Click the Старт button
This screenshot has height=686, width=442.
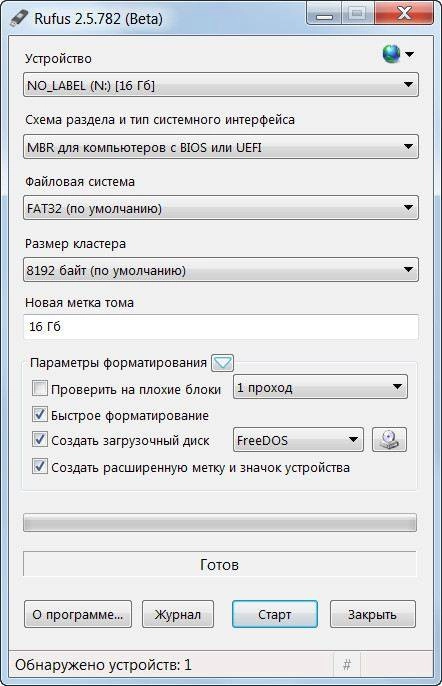(x=275, y=614)
